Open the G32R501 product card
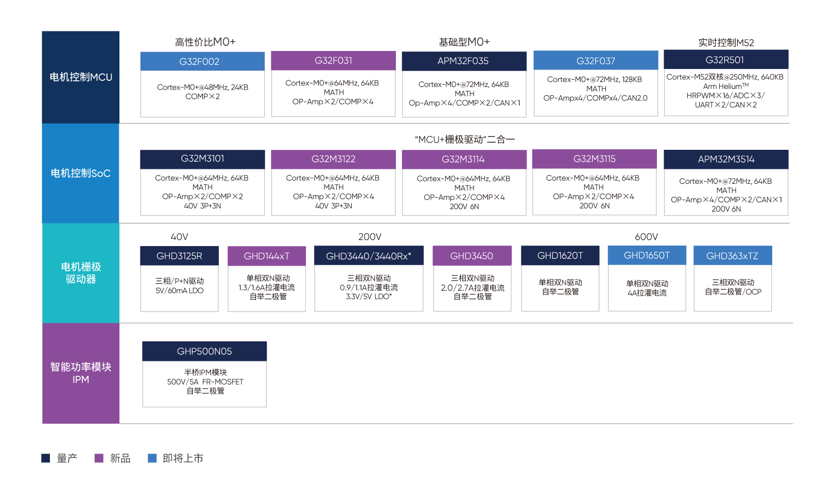The image size is (834, 504). (x=726, y=83)
